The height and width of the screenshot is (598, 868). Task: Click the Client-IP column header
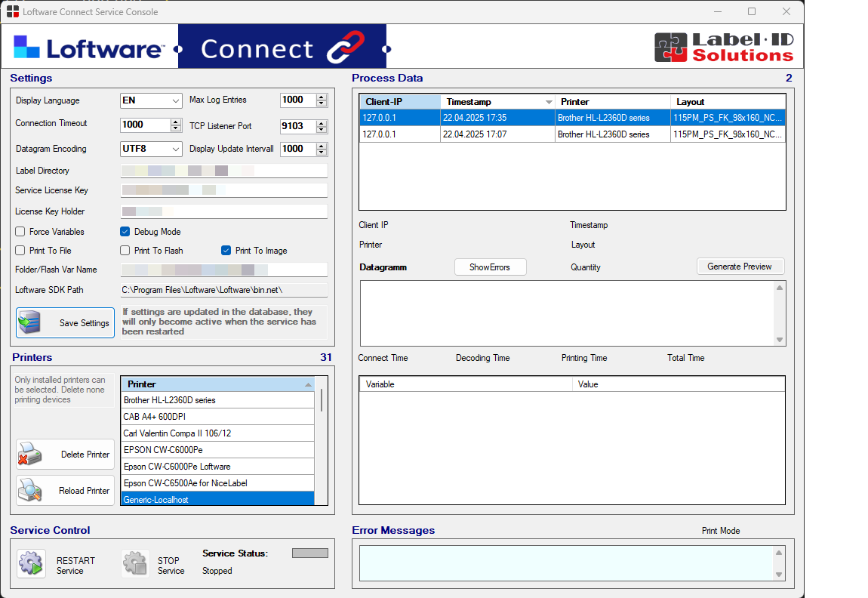pos(400,102)
